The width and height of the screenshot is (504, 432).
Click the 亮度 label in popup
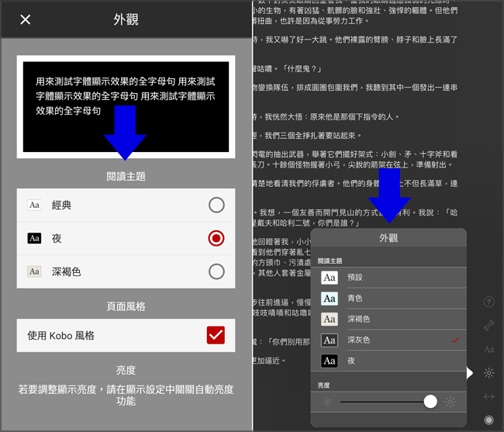323,385
